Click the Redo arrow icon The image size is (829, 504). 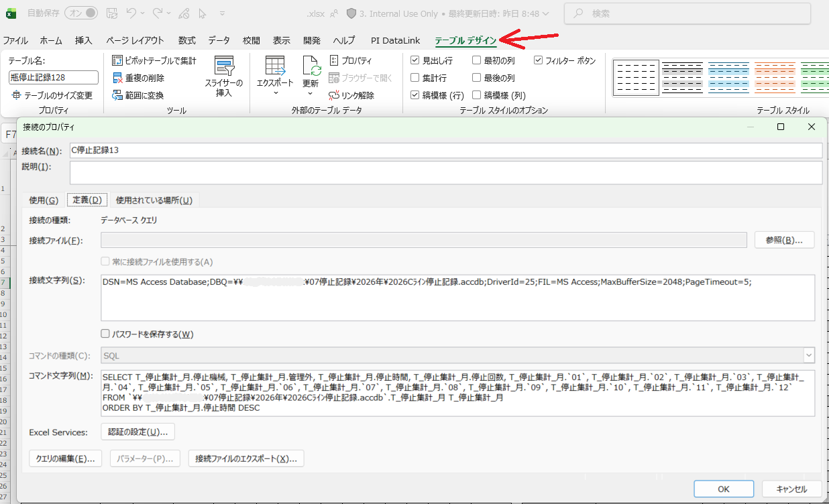click(158, 13)
